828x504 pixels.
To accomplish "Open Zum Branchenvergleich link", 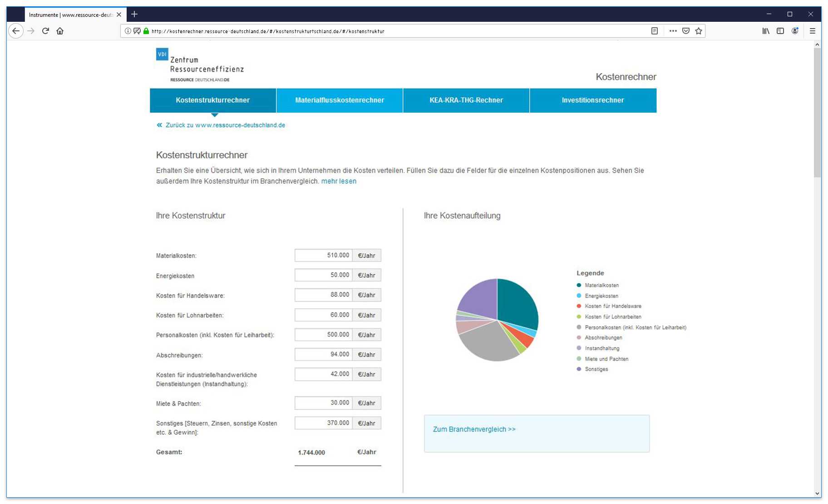I will pos(474,429).
